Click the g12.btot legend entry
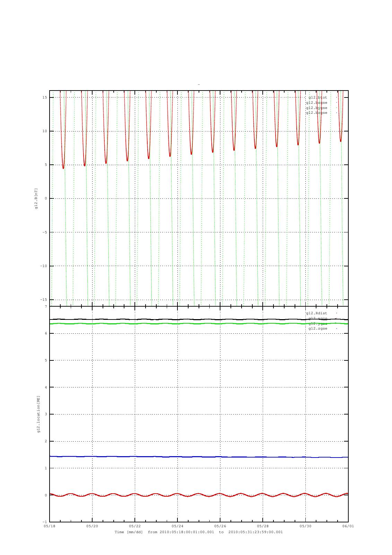This screenshot has width=392, height=555. tap(318, 97)
